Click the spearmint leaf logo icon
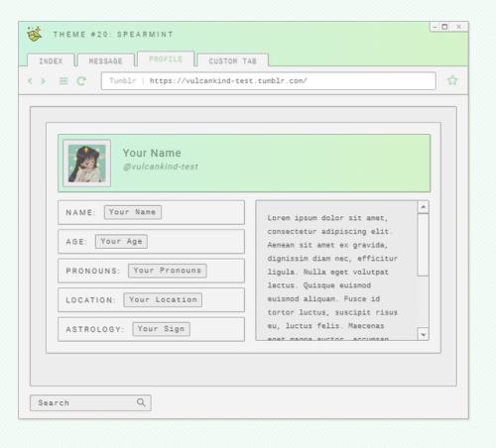Image resolution: width=496 pixels, height=448 pixels. [x=35, y=34]
